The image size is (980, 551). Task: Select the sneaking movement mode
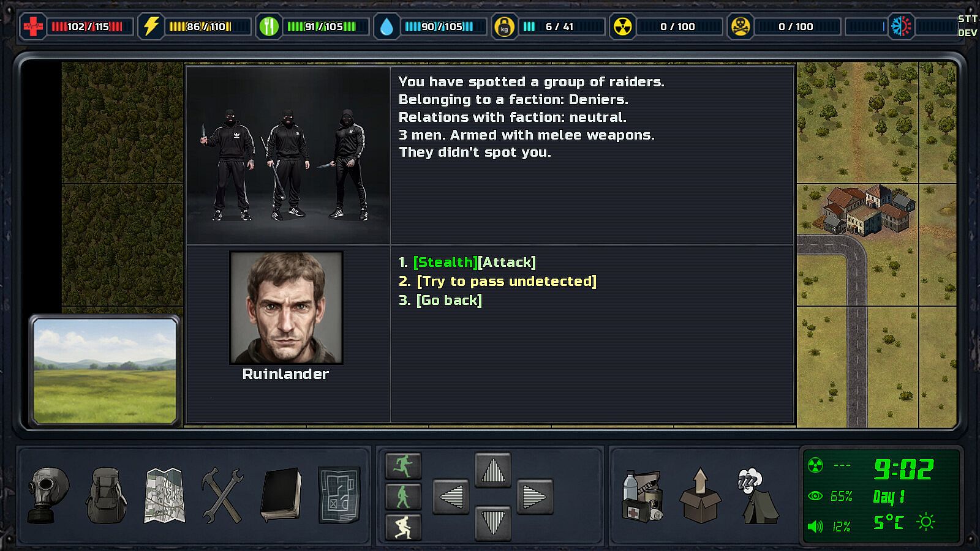pyautogui.click(x=403, y=527)
